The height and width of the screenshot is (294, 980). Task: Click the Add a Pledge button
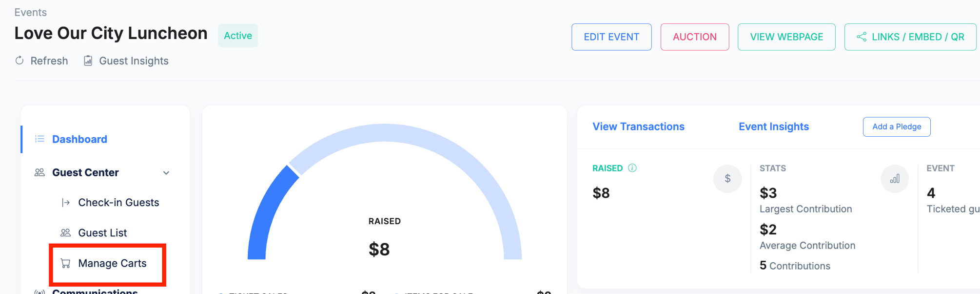[896, 127]
